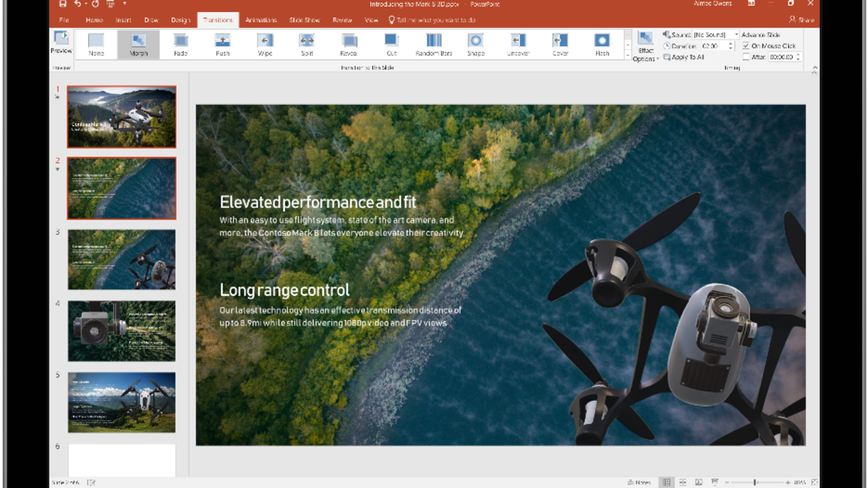Adjust the After time spinner
The image size is (868, 488).
pos(798,58)
